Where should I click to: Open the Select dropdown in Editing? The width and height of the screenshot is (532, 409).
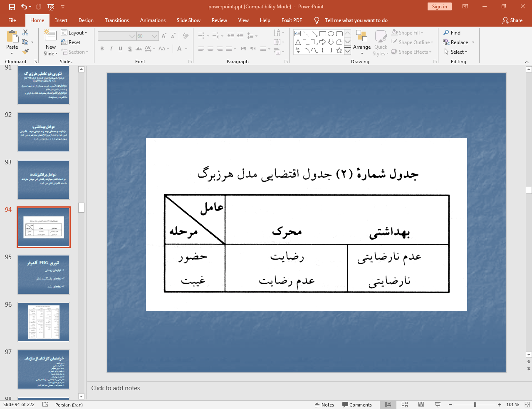coord(455,52)
